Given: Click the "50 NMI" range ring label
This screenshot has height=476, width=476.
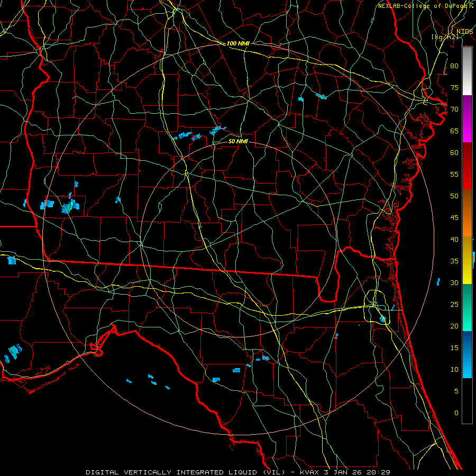Looking at the screenshot, I should click(x=238, y=141).
